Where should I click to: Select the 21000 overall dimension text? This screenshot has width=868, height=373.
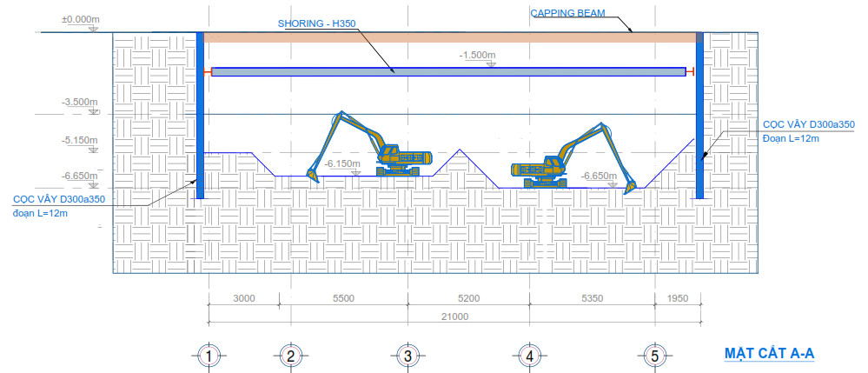pyautogui.click(x=454, y=316)
